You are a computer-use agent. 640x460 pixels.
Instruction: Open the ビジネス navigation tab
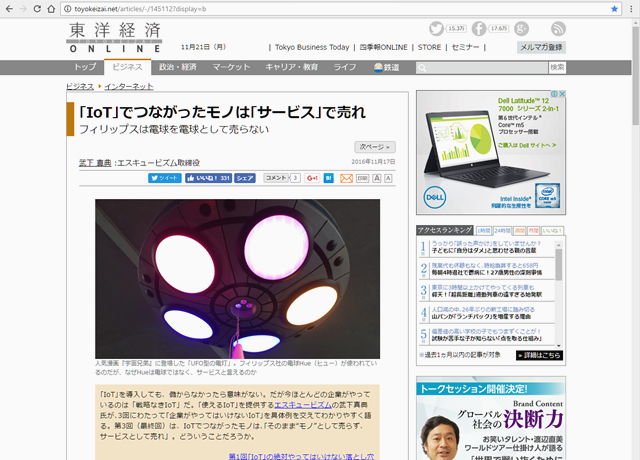(x=127, y=67)
